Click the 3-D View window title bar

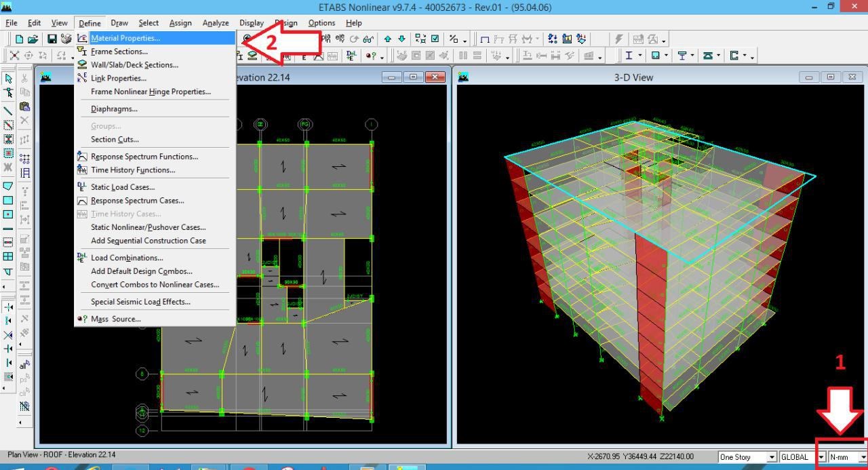(x=633, y=77)
